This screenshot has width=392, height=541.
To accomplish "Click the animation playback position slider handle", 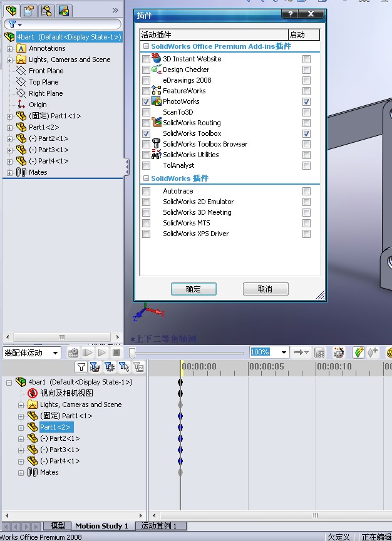I will tap(132, 353).
